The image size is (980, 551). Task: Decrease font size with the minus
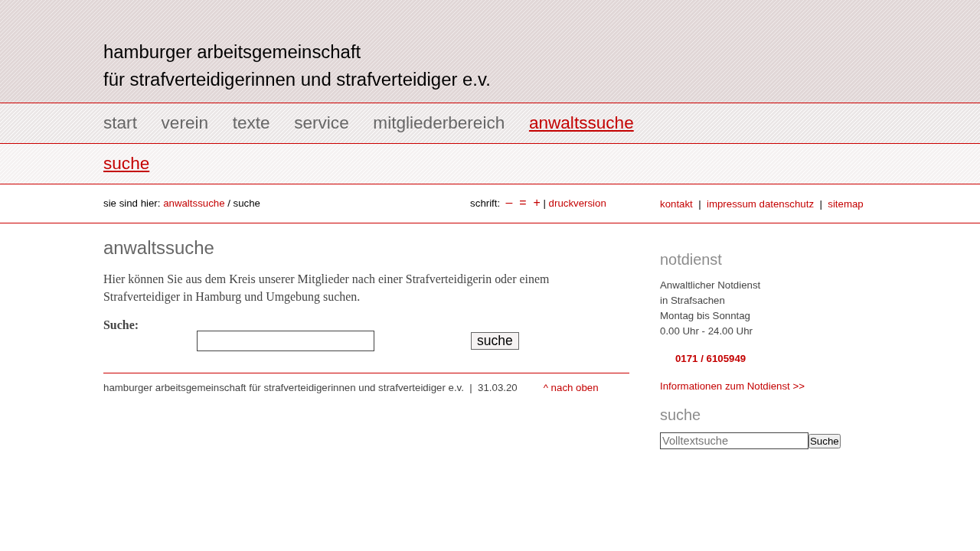(509, 203)
